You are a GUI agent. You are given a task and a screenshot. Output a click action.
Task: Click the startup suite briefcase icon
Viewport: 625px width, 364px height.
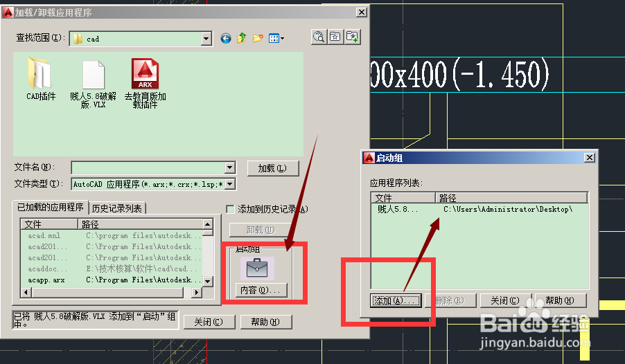pos(257,268)
